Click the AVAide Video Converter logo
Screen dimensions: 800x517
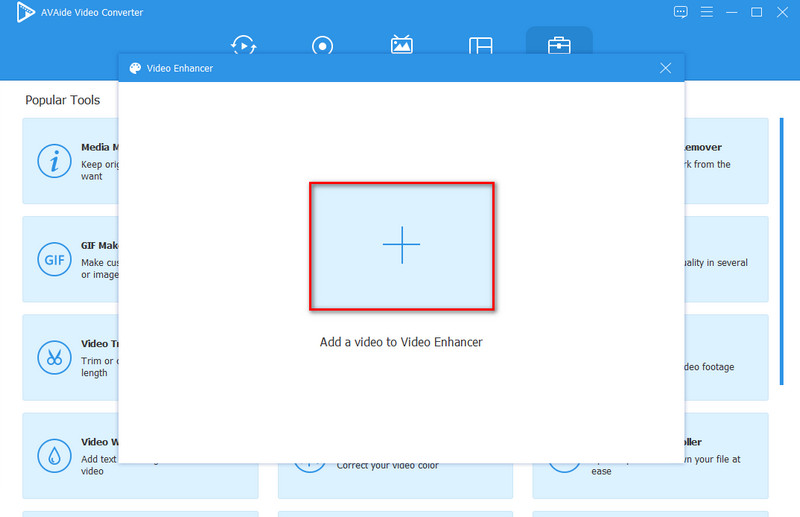click(x=14, y=12)
